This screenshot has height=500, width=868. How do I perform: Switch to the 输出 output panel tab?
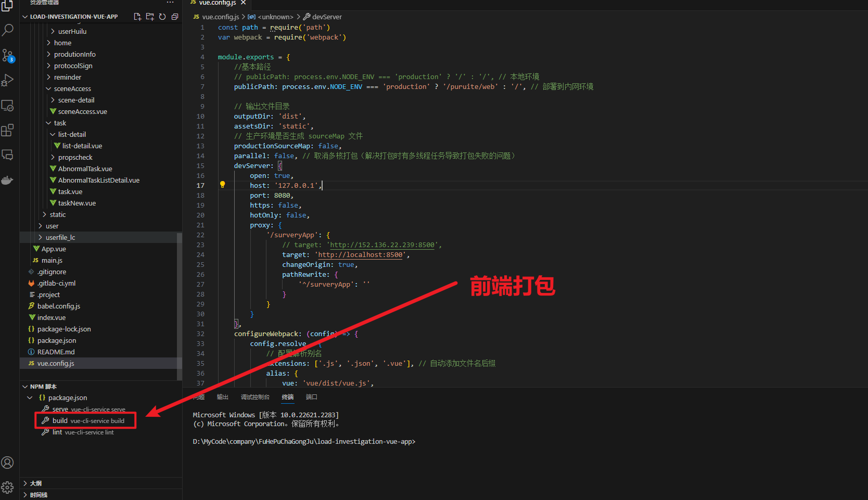[x=223, y=397]
